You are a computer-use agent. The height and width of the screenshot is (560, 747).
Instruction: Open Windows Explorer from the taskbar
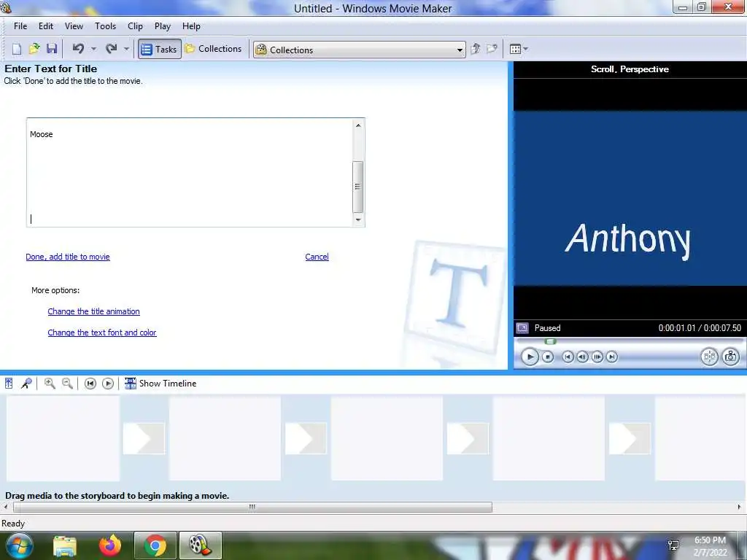coord(65,545)
